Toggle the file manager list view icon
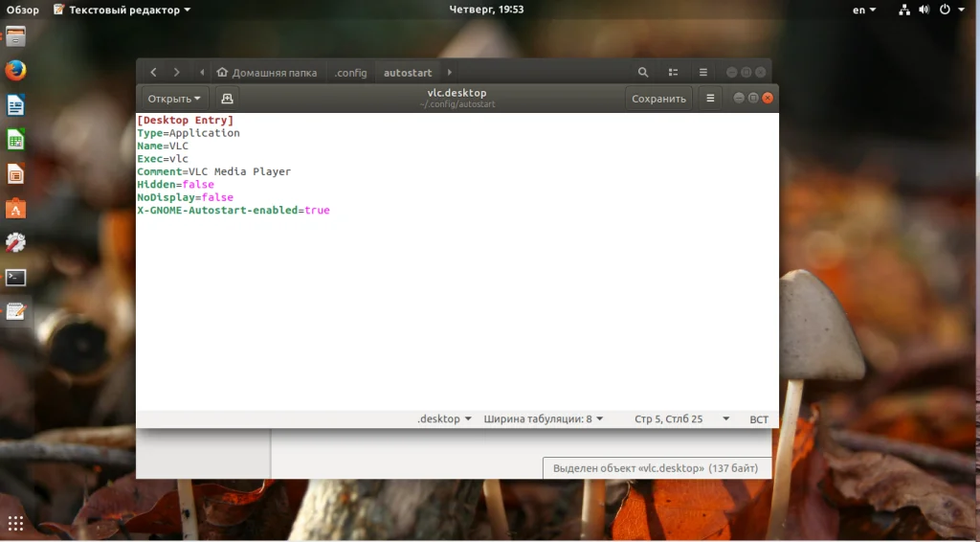Viewport: 980px width, 542px height. tap(673, 73)
